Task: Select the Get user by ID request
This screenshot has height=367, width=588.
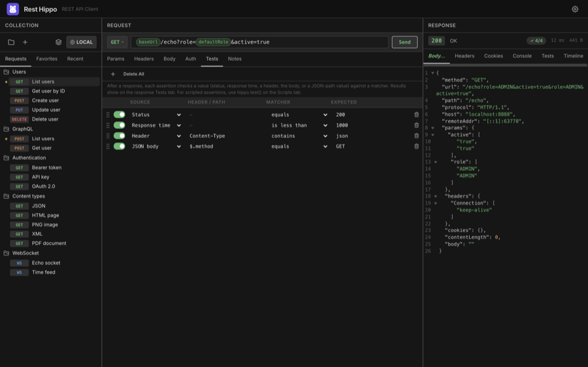Action: (50, 91)
